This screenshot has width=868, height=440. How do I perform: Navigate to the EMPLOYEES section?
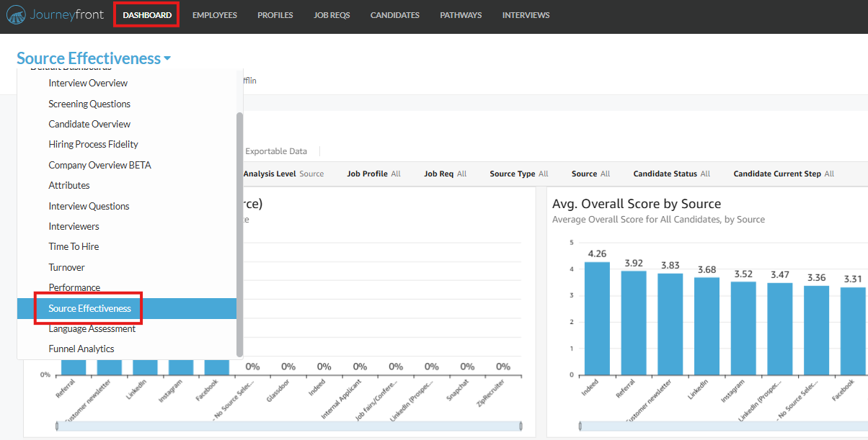coord(214,14)
